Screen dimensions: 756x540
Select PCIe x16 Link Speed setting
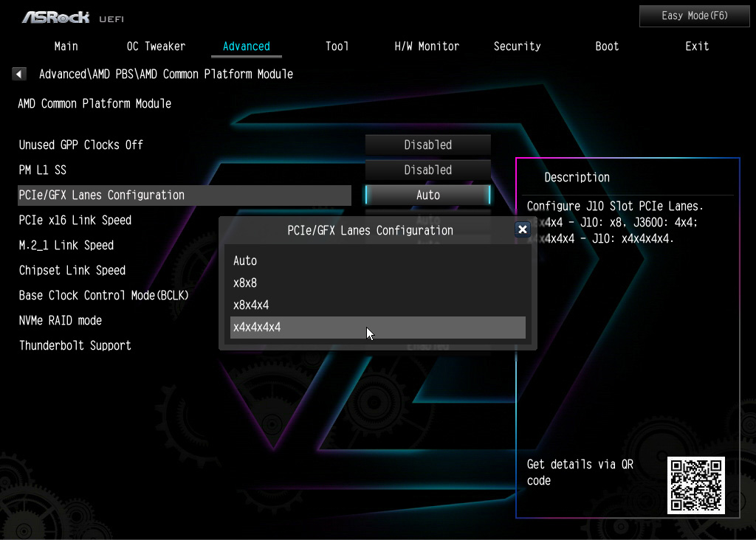75,220
